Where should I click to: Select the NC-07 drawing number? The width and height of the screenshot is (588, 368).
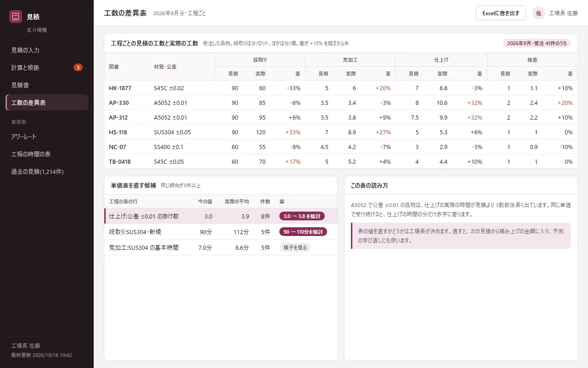(x=118, y=147)
